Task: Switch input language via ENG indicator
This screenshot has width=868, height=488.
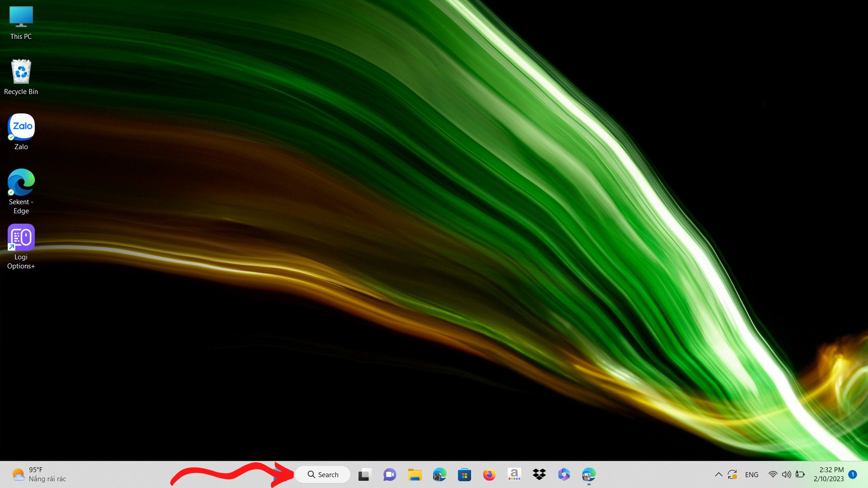Action: (751, 474)
